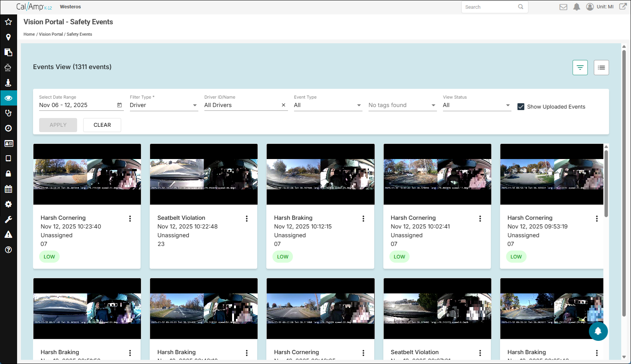Open video thumbnail of Harsh Braking 10:12:15
Screen dimensions: 631x364
point(321,174)
